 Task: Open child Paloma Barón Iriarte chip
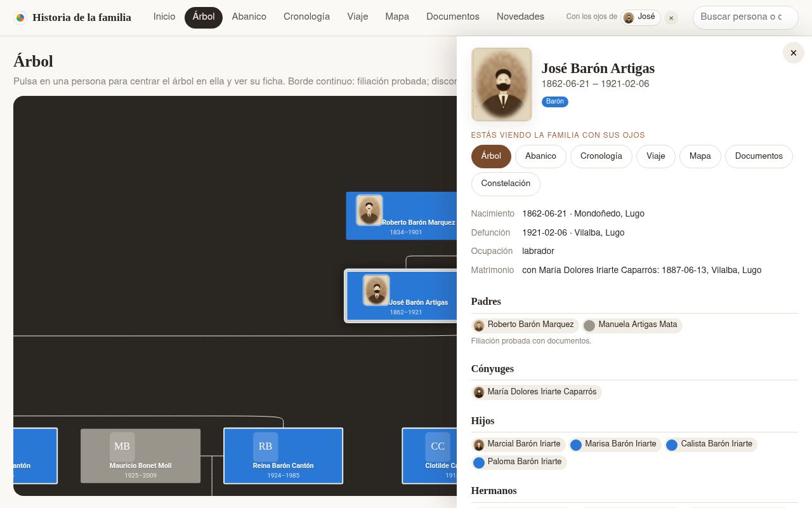point(519,462)
